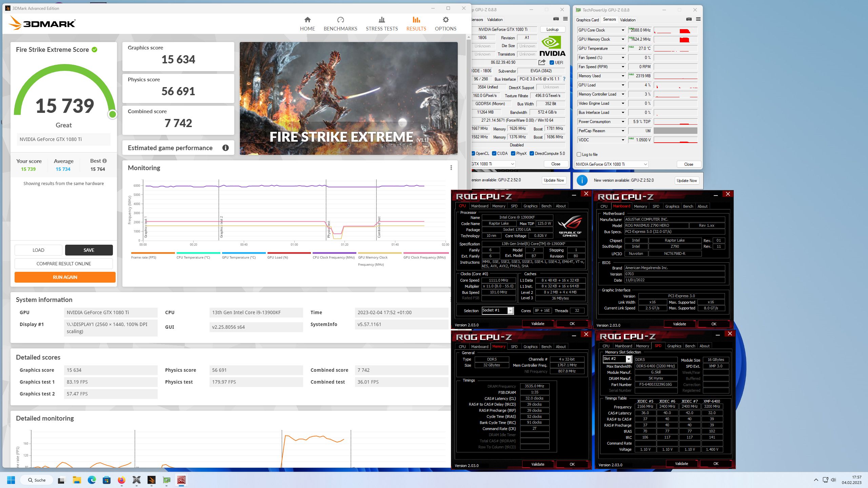Open GPU Memory Clock sensor dropdown
This screenshot has width=868, height=488.
click(x=623, y=39)
